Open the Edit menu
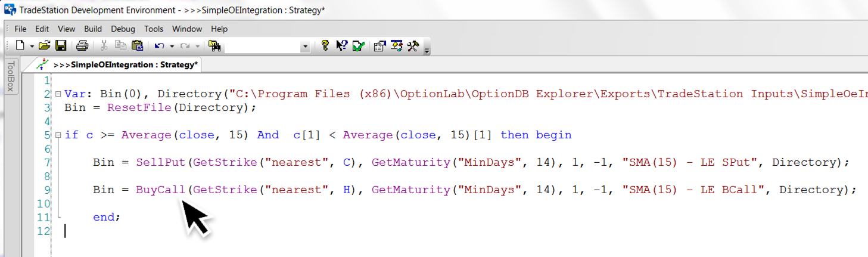 coord(42,29)
